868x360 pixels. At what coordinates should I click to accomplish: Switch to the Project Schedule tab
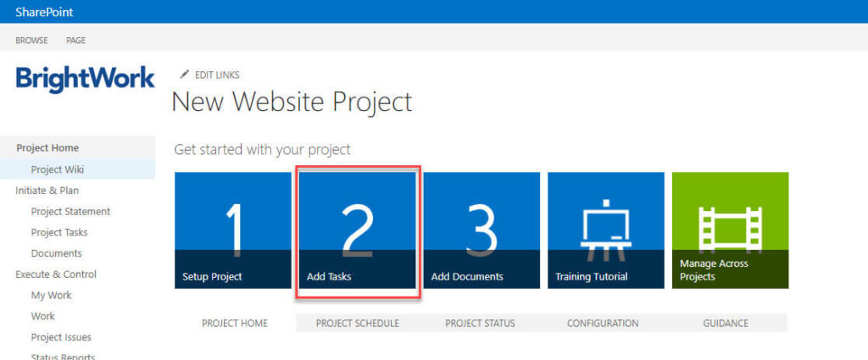pos(357,323)
